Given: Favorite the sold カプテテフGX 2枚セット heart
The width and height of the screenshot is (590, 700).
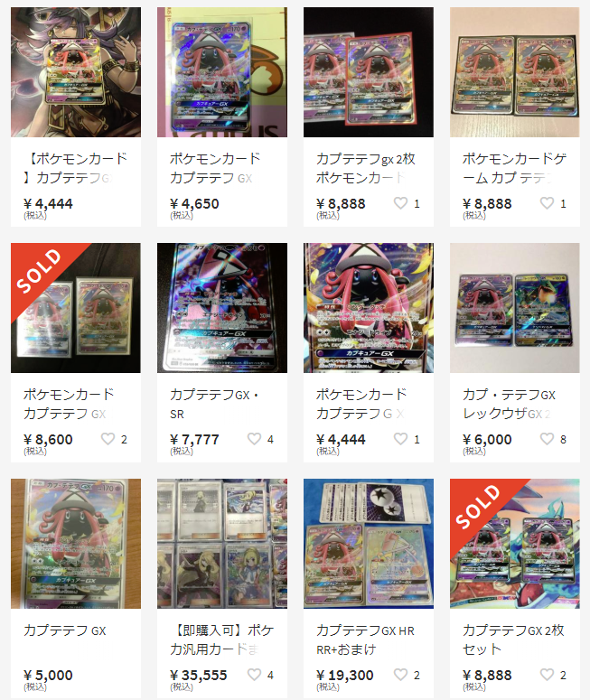Looking at the screenshot, I should point(548,675).
